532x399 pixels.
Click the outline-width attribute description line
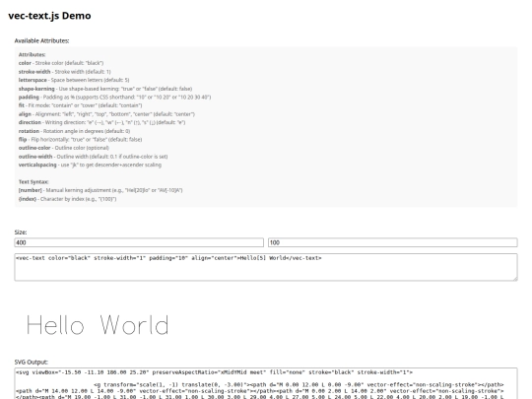coord(93,157)
